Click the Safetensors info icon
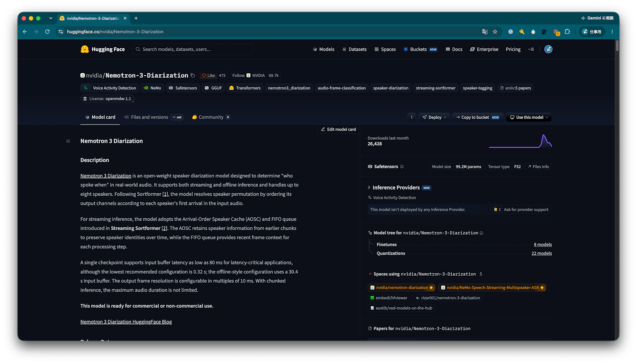Image resolution: width=637 pixels, height=364 pixels. point(402,166)
